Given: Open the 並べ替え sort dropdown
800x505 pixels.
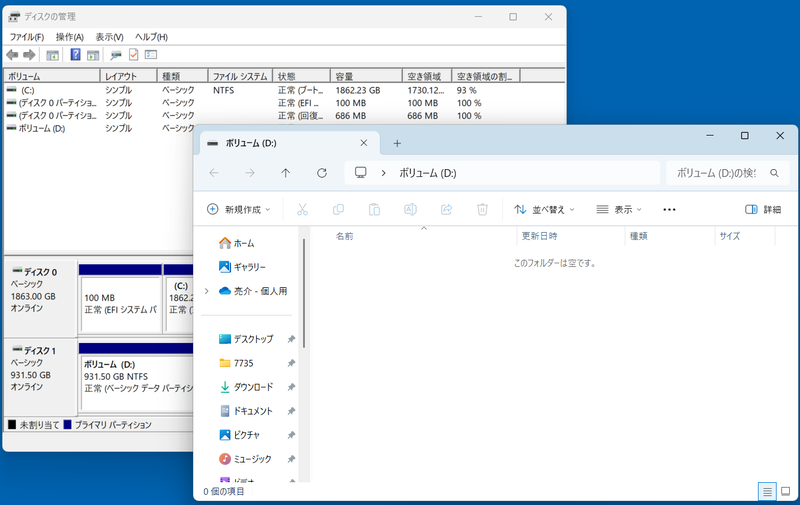Looking at the screenshot, I should tap(544, 209).
